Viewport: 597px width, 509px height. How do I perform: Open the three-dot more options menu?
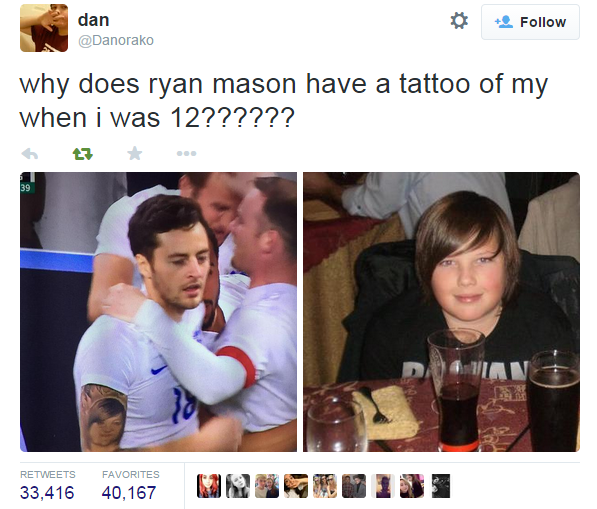[187, 154]
